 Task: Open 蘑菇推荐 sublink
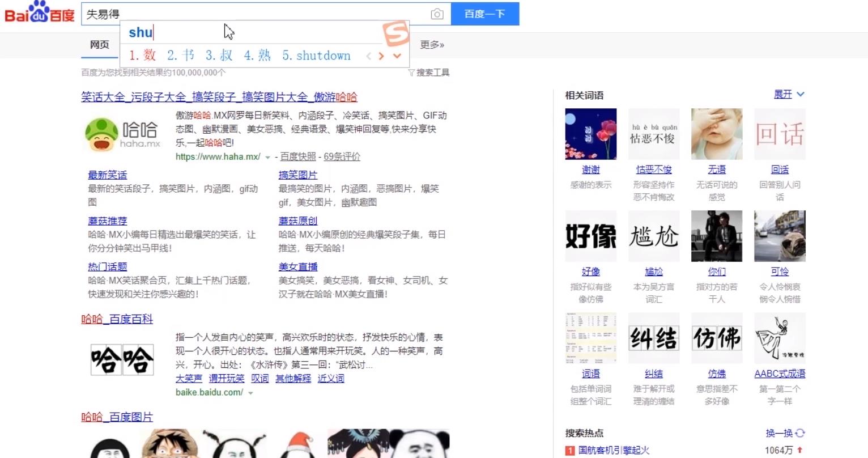coord(108,221)
